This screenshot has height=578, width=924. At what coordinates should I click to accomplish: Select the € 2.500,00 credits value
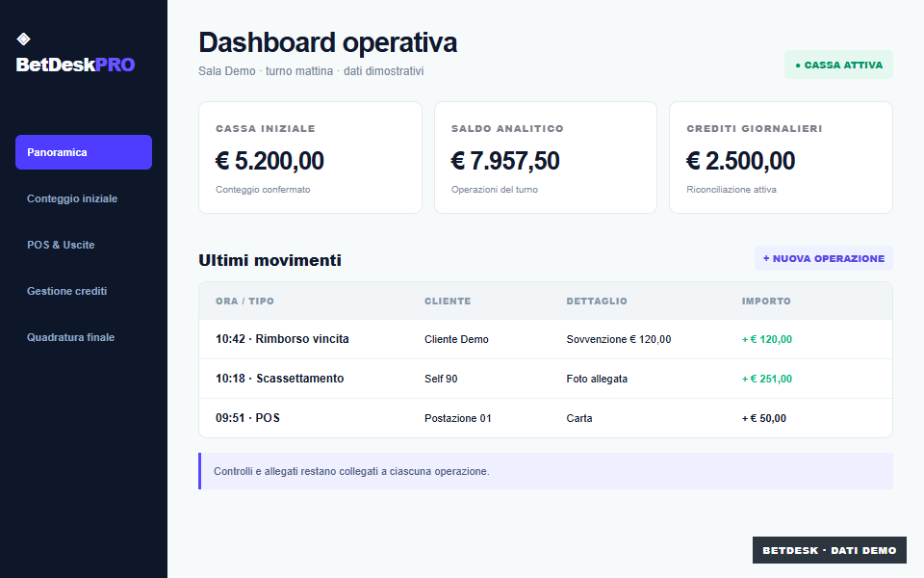click(741, 161)
